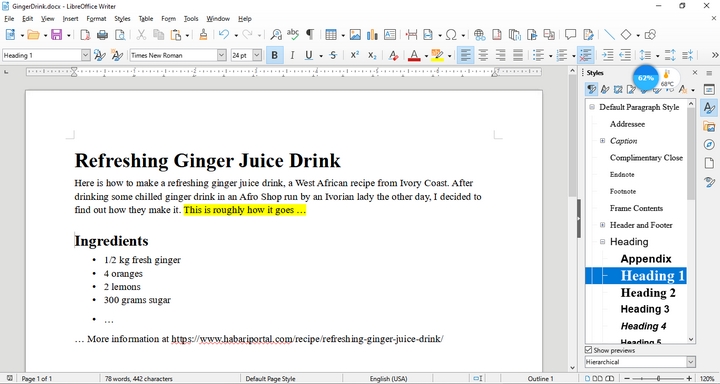Viewport: 720px width, 384px height.
Task: Open the Styles menu
Action: point(122,19)
